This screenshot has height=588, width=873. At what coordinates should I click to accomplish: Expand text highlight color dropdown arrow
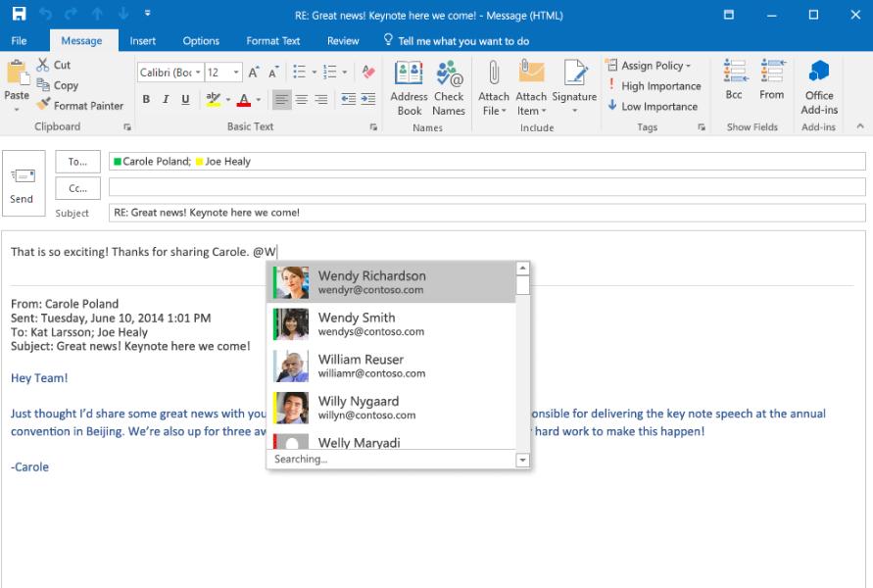coord(227,100)
